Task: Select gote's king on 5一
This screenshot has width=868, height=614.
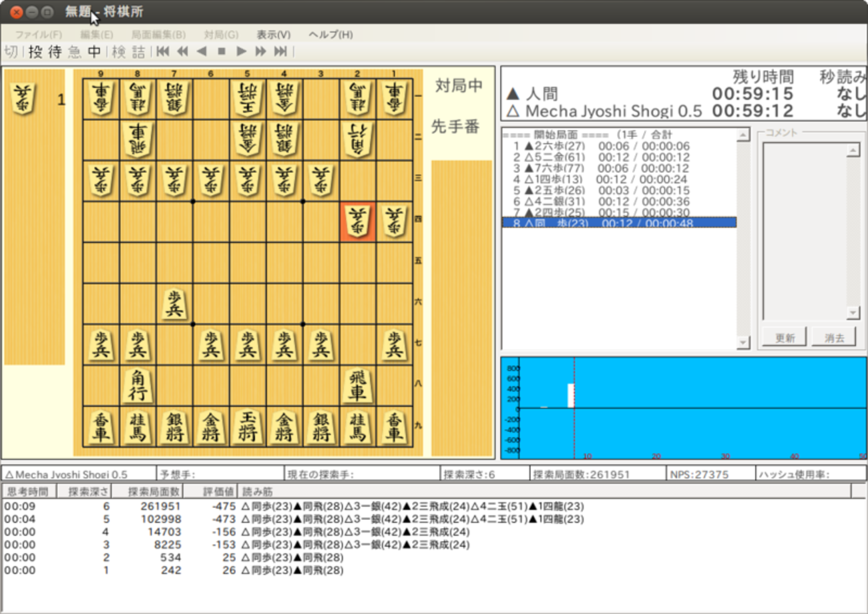Action: pos(248,98)
